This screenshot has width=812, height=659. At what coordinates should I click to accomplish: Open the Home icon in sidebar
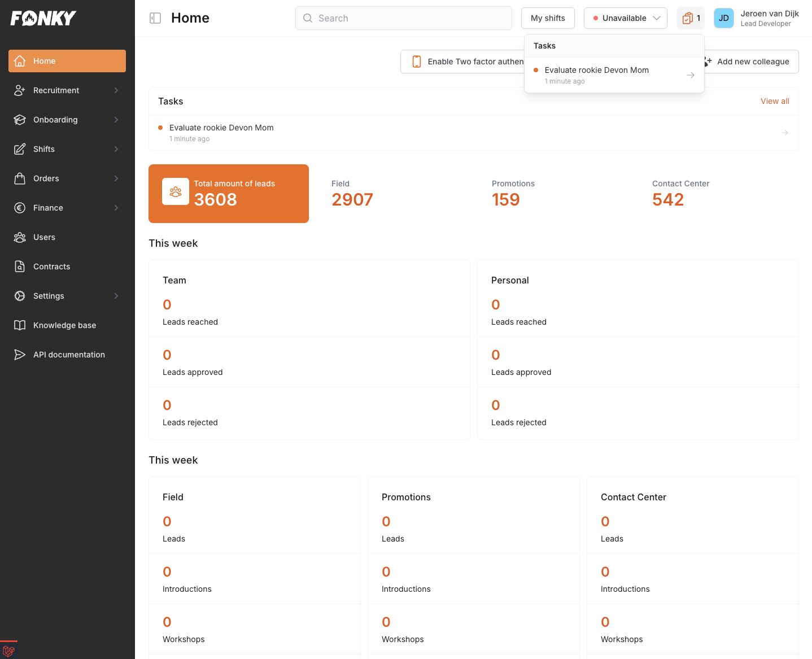(x=20, y=60)
